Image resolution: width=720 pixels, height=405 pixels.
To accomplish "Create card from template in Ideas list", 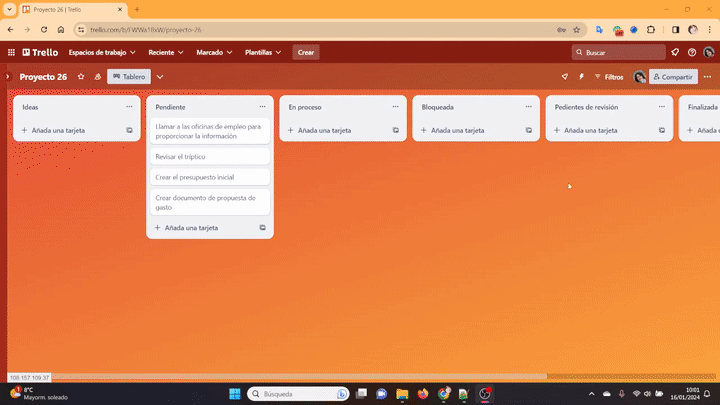I will (129, 130).
